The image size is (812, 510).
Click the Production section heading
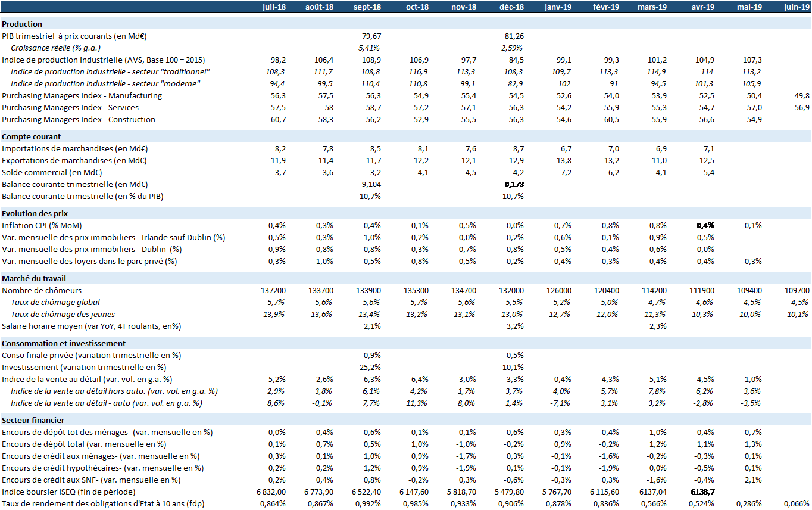(x=22, y=24)
